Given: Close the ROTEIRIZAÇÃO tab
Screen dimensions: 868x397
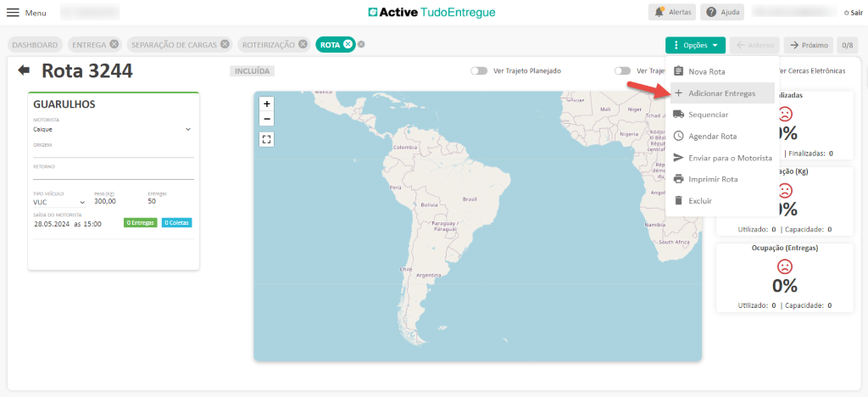Looking at the screenshot, I should [x=303, y=45].
